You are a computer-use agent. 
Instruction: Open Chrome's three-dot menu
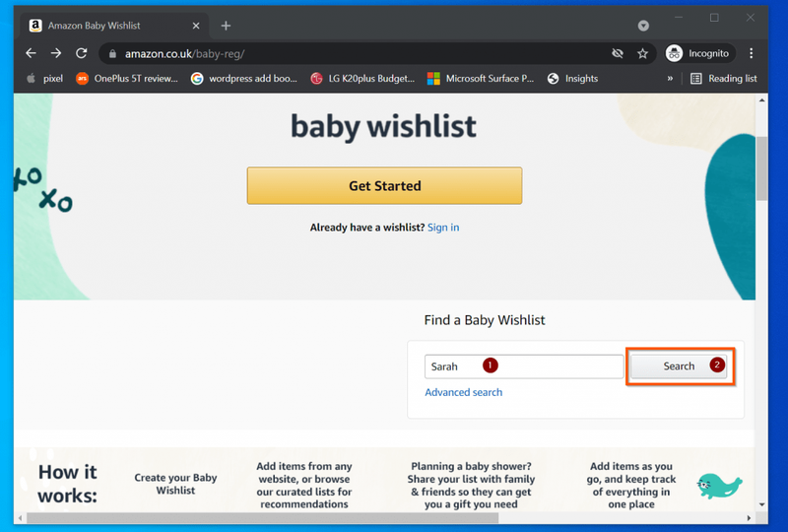[x=752, y=53]
